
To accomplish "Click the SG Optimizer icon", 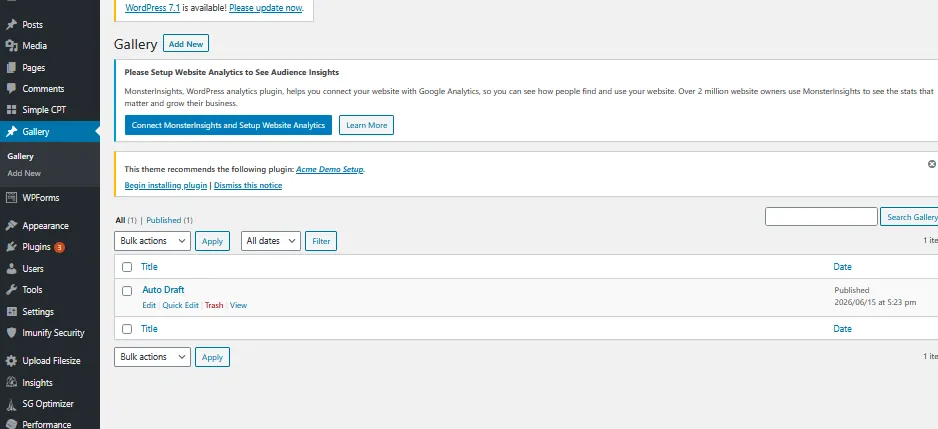I will tap(11, 404).
